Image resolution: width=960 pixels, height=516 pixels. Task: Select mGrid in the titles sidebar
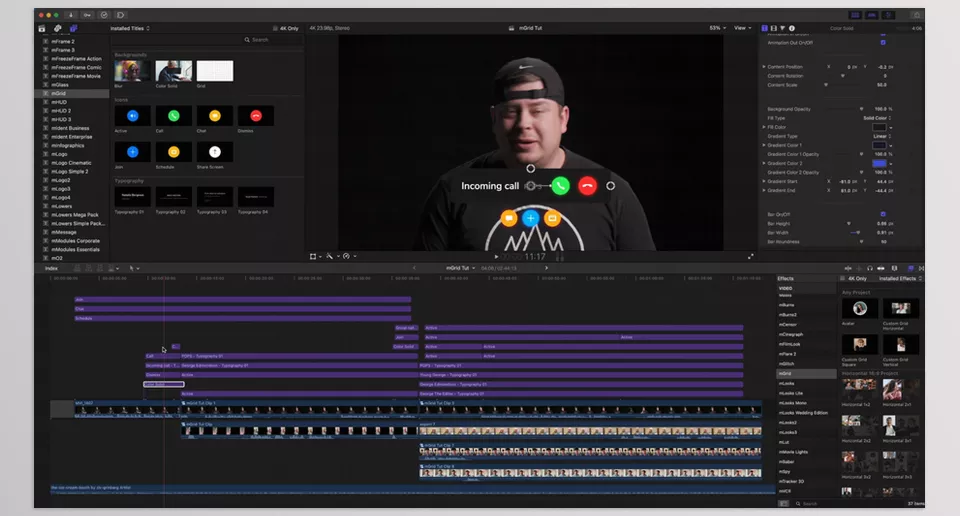point(72,94)
